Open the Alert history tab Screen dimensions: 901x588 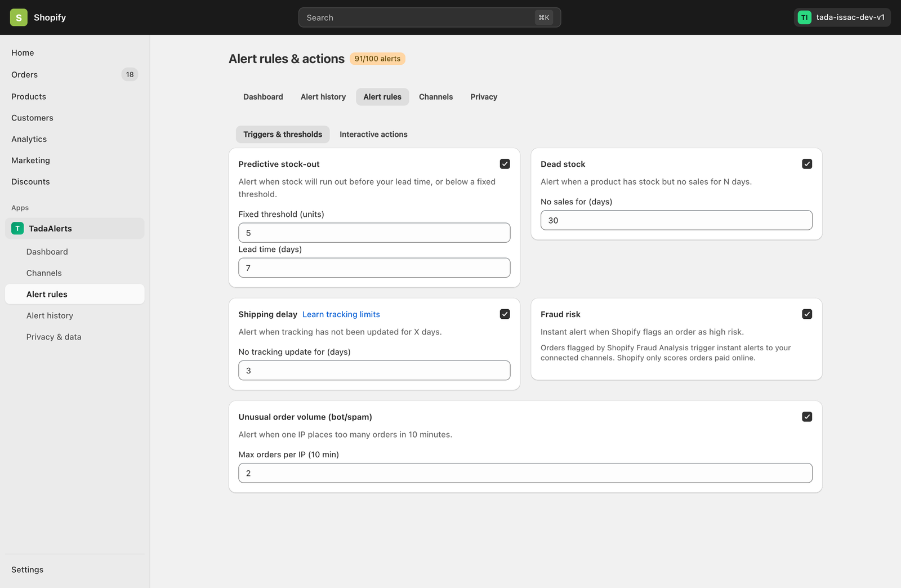(323, 97)
